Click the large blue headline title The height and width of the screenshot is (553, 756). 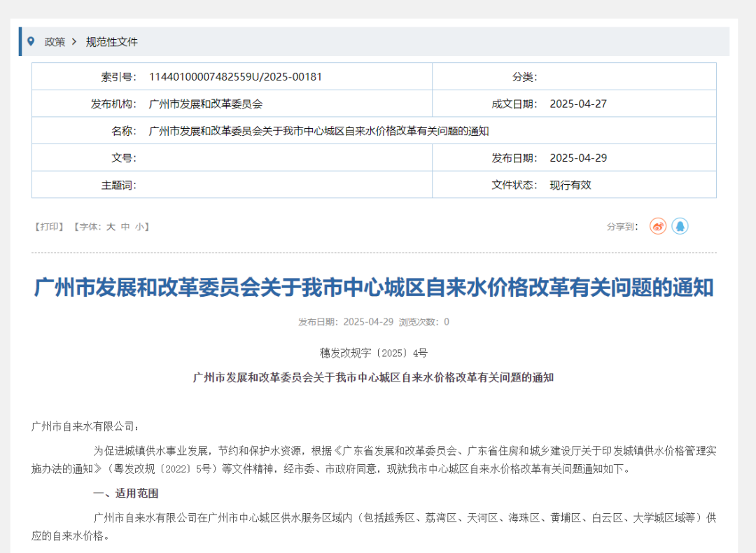click(x=374, y=287)
